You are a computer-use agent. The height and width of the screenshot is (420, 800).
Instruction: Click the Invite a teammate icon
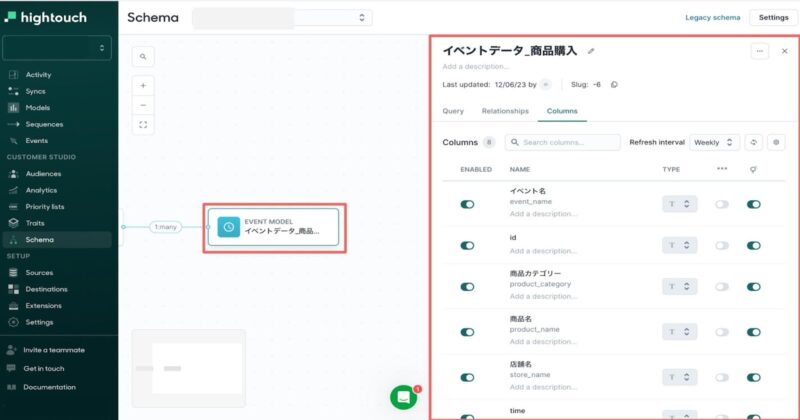tap(11, 350)
